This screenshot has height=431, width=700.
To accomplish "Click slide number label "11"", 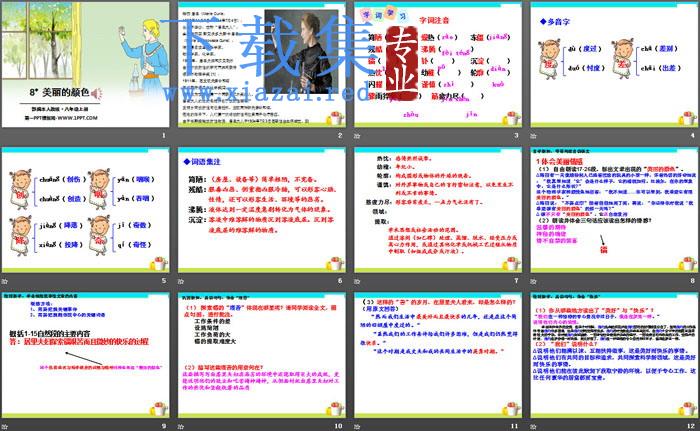I will coord(514,426).
